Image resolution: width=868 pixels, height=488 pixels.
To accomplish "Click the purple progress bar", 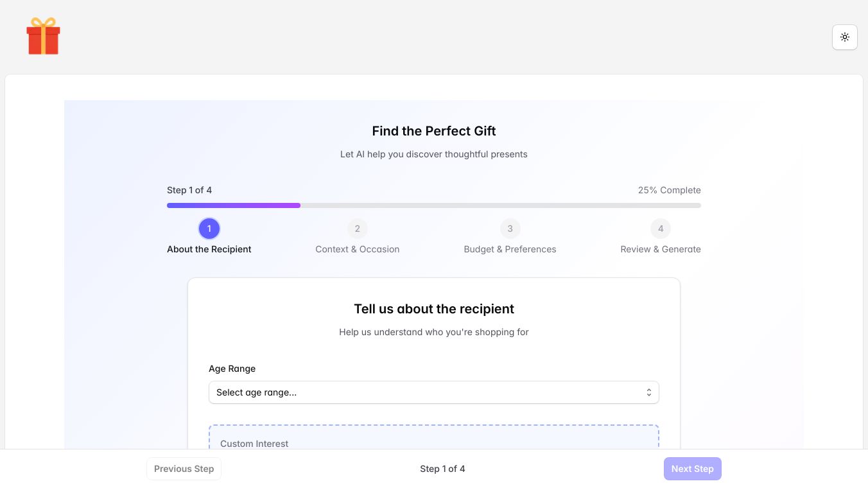I will click(234, 205).
